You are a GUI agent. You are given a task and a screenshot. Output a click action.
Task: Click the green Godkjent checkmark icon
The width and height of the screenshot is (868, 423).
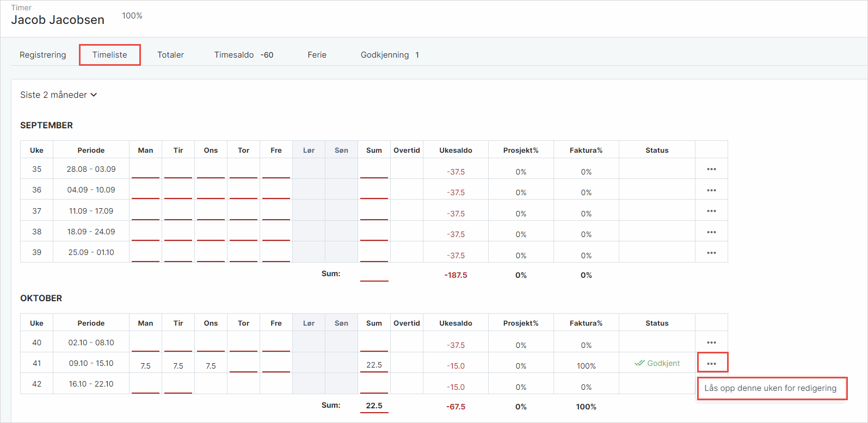(639, 363)
